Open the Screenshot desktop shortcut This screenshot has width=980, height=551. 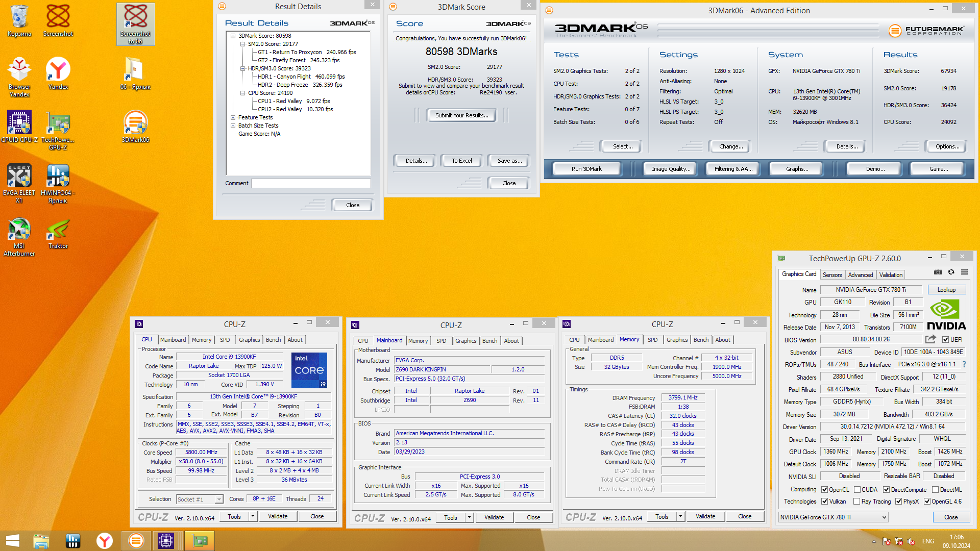[x=58, y=21]
